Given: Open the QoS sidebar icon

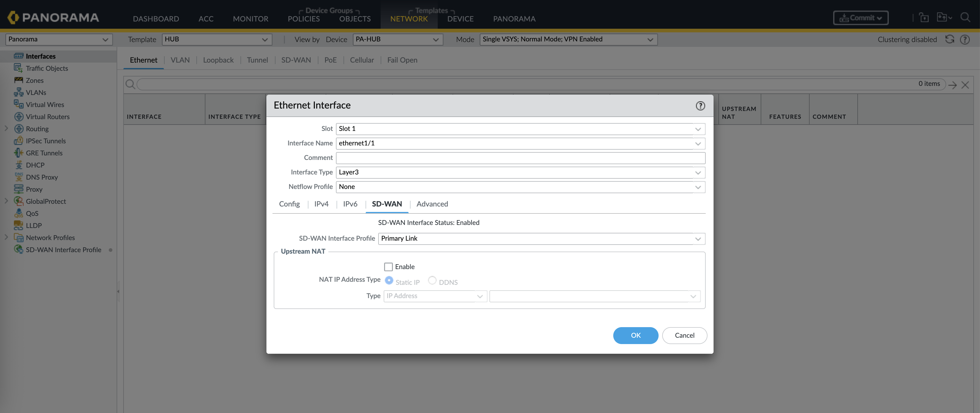Looking at the screenshot, I should pos(18,213).
